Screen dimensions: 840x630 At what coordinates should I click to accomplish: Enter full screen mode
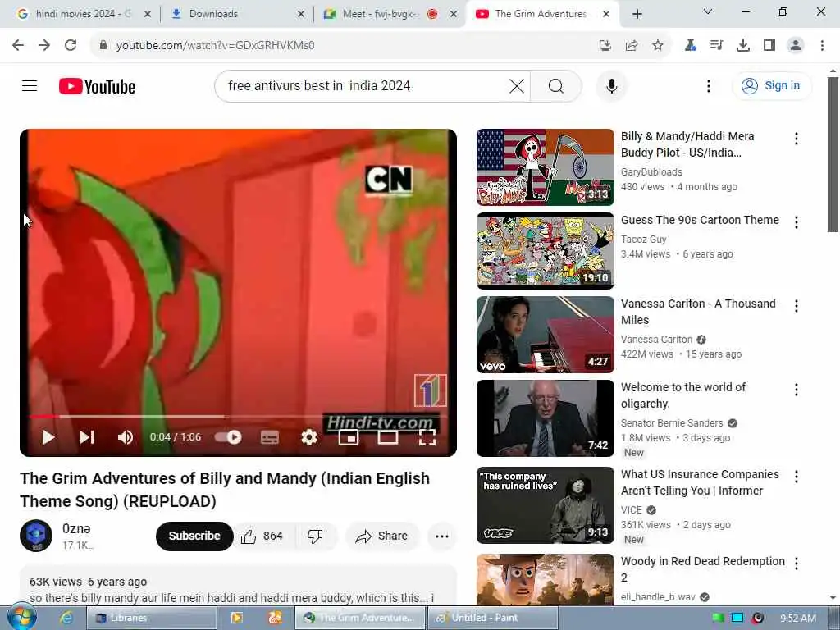click(427, 438)
